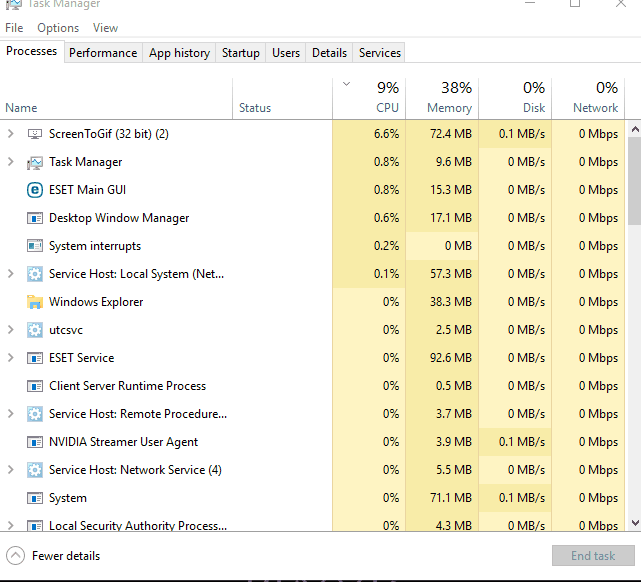Select the Processes tab
The height and width of the screenshot is (582, 641).
pos(31,51)
